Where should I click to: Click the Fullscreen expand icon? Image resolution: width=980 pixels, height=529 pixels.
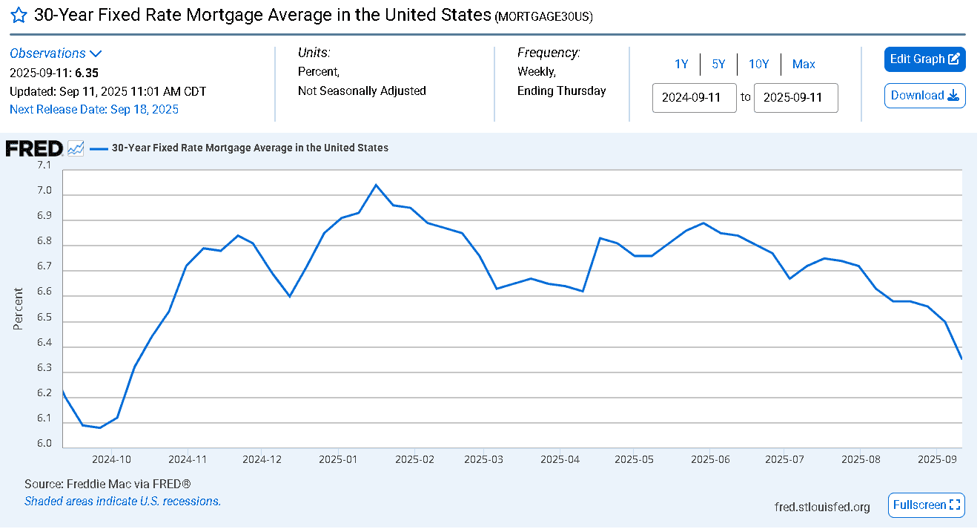pyautogui.click(x=955, y=505)
